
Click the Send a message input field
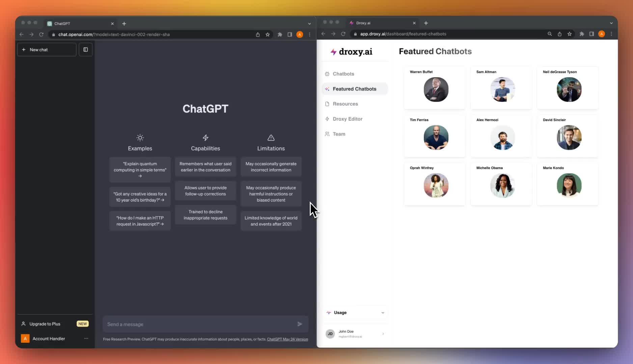click(x=205, y=324)
